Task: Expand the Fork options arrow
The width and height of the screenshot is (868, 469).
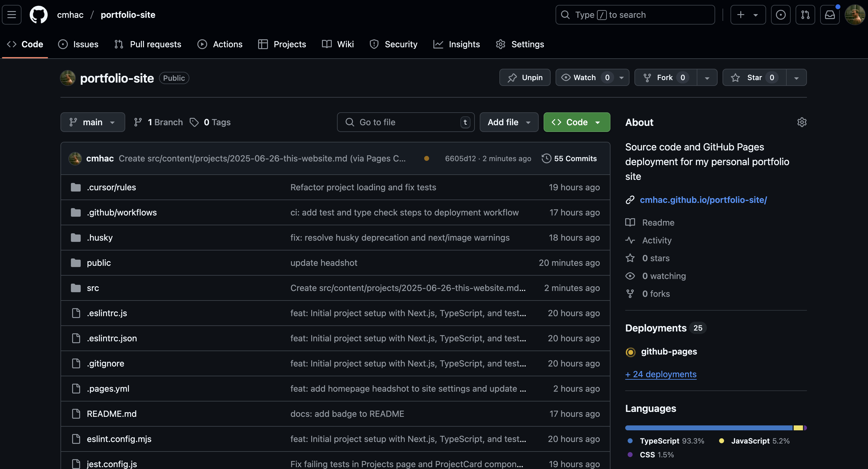Action: (707, 77)
